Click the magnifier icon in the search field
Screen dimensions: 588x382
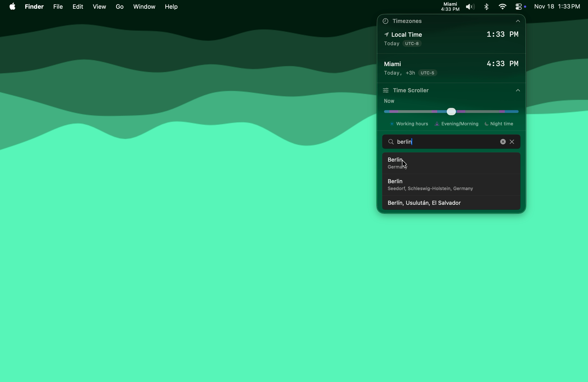tap(391, 142)
